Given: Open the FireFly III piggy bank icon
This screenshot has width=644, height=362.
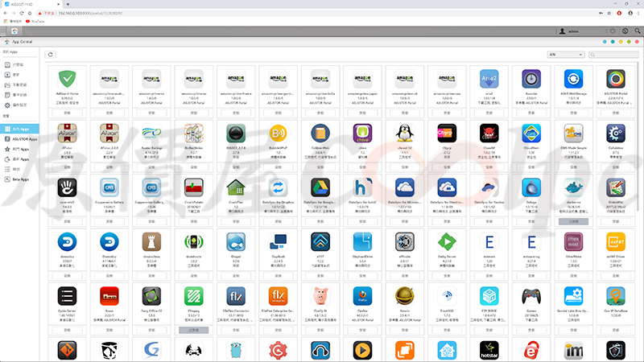Looking at the screenshot, I should pos(320,296).
